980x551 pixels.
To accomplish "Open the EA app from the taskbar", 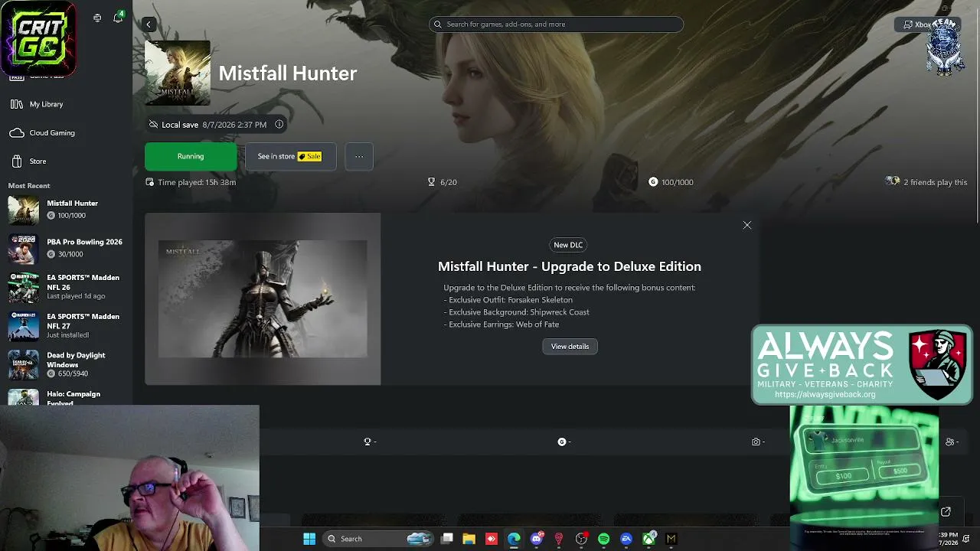I will 626,539.
